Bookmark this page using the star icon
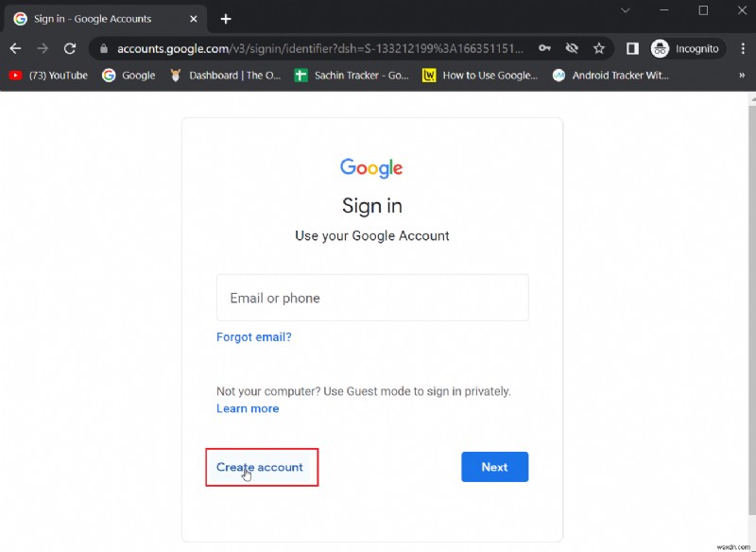The height and width of the screenshot is (552, 756). click(599, 48)
